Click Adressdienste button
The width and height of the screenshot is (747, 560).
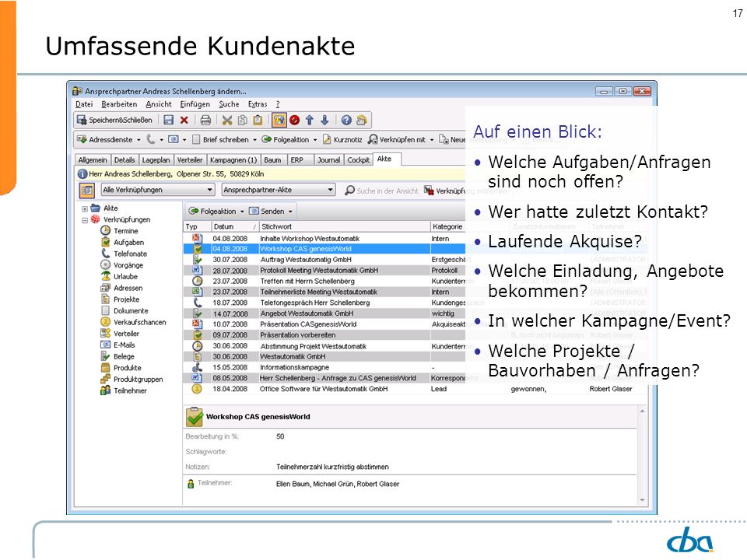tap(106, 139)
